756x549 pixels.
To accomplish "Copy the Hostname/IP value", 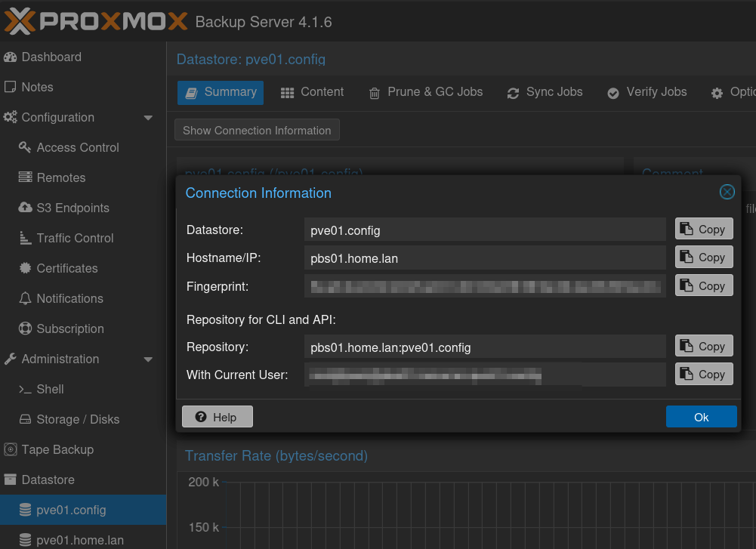I will pos(703,257).
